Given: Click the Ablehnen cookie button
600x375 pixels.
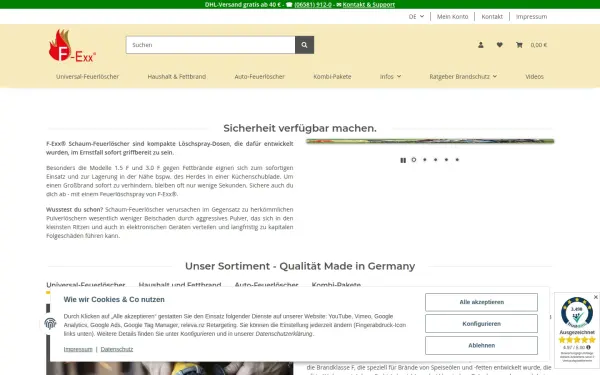Looking at the screenshot, I should [481, 346].
